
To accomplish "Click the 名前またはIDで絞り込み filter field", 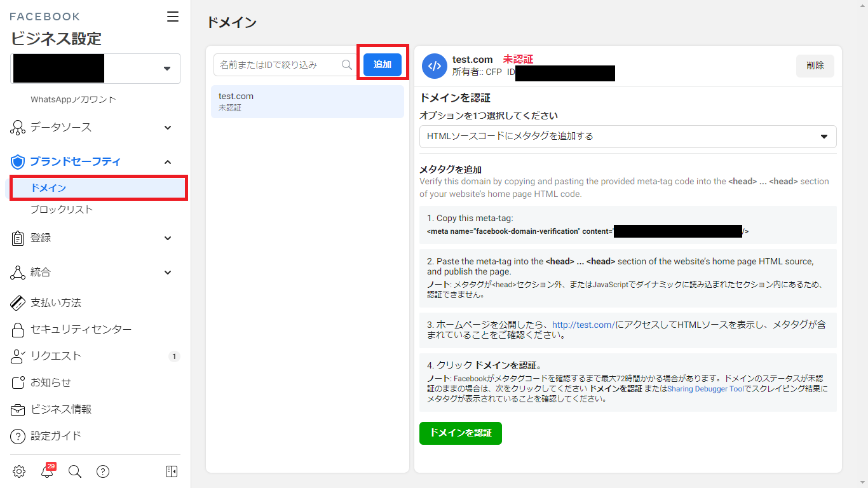I will 285,65.
